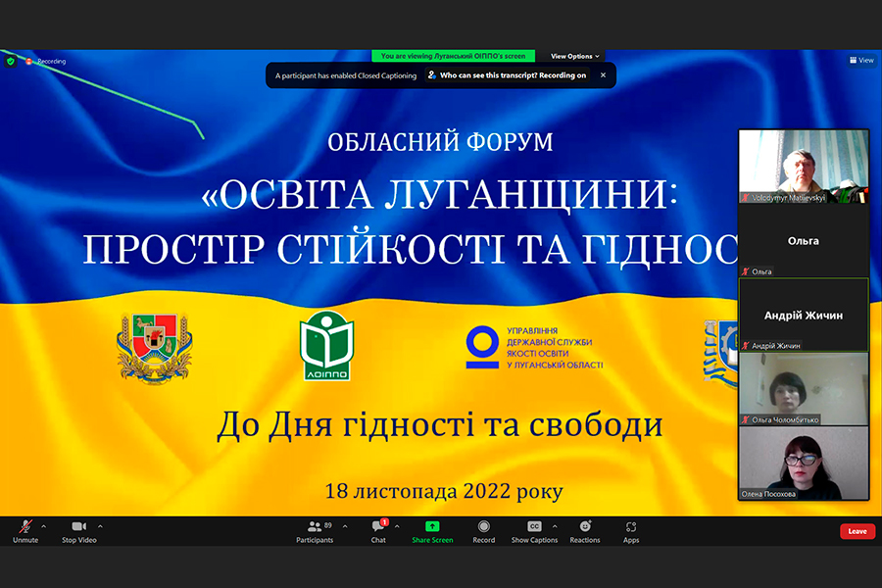Image resolution: width=882 pixels, height=588 pixels.
Task: Click the ЛОІППО green book logo
Action: [x=326, y=346]
